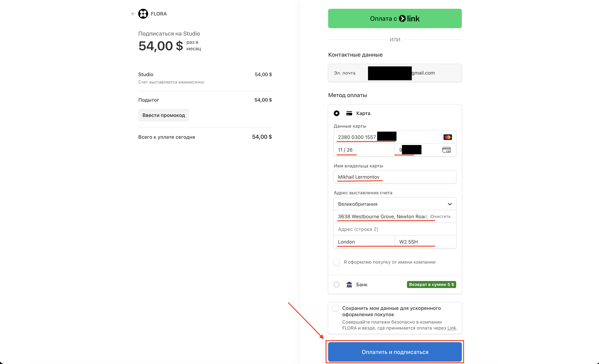The width and height of the screenshot is (599, 364).
Task: Click the credit card icon beside Карта
Action: (349, 113)
